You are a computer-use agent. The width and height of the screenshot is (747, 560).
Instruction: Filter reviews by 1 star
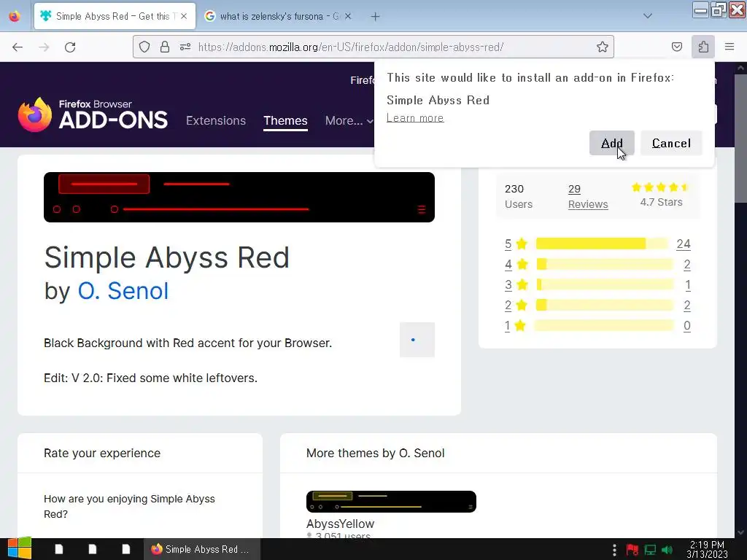click(515, 326)
